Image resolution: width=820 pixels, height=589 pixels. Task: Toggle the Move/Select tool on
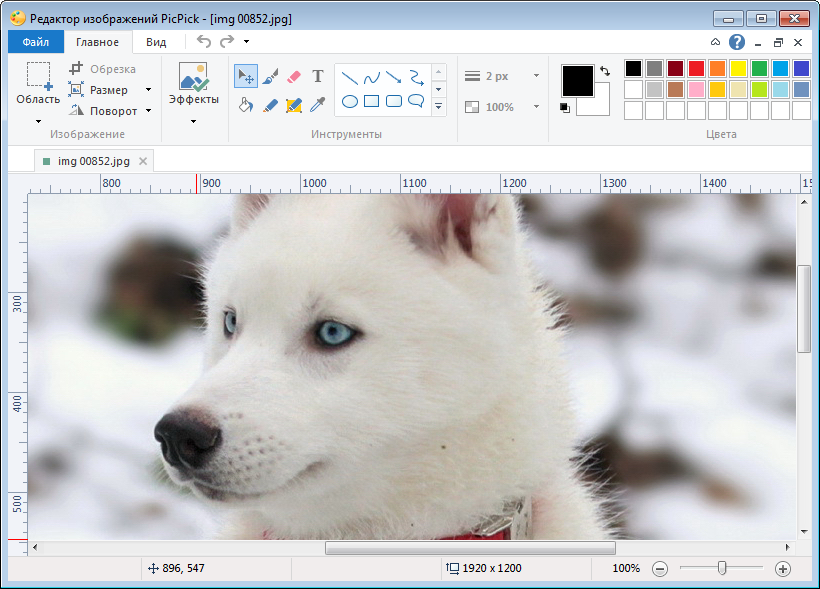(x=247, y=76)
